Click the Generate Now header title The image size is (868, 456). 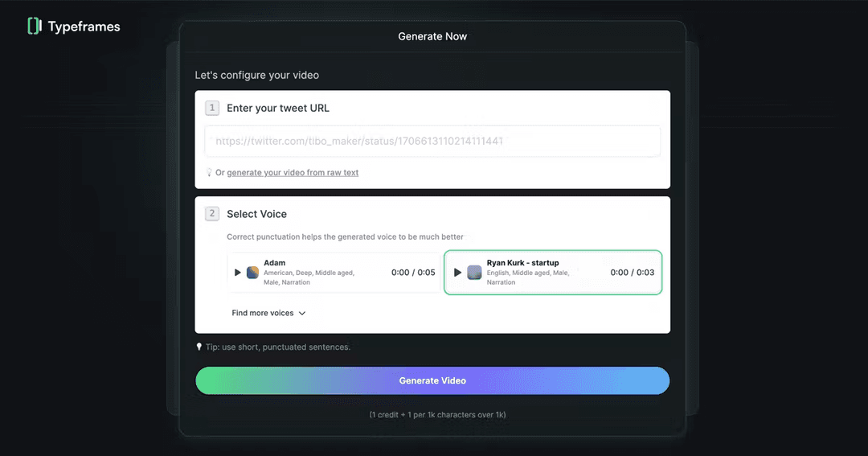point(432,36)
